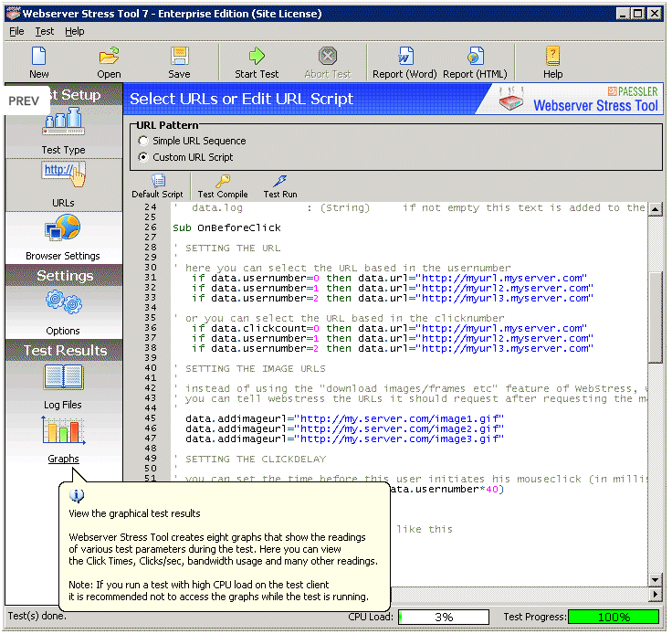Click the CPU Load progress bar

tap(444, 618)
